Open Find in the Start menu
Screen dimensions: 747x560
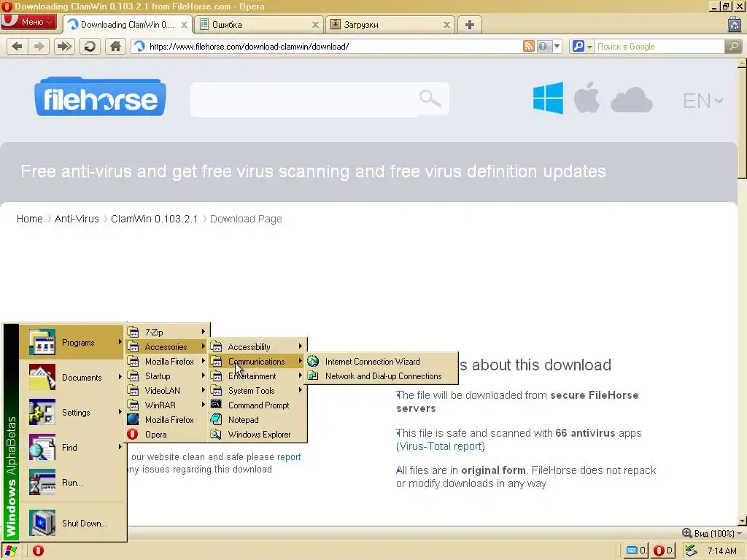click(x=71, y=447)
